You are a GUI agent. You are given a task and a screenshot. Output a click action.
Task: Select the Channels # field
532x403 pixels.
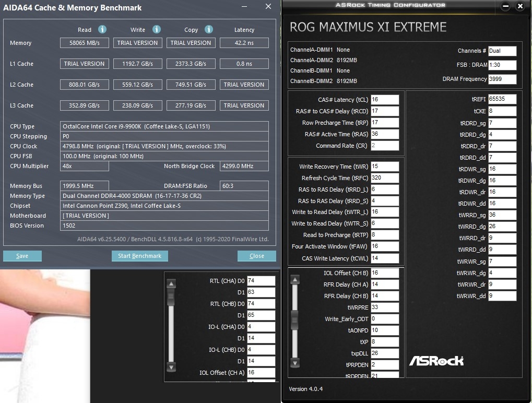pos(502,51)
